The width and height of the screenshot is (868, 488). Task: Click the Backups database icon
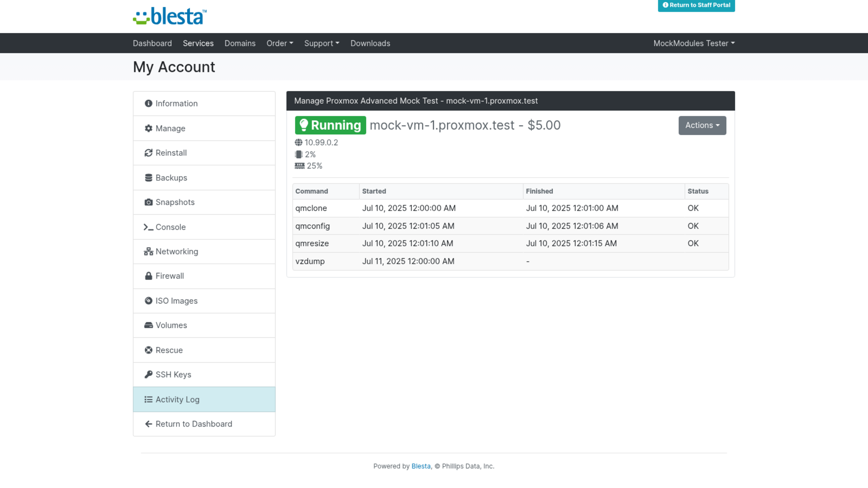click(x=148, y=178)
